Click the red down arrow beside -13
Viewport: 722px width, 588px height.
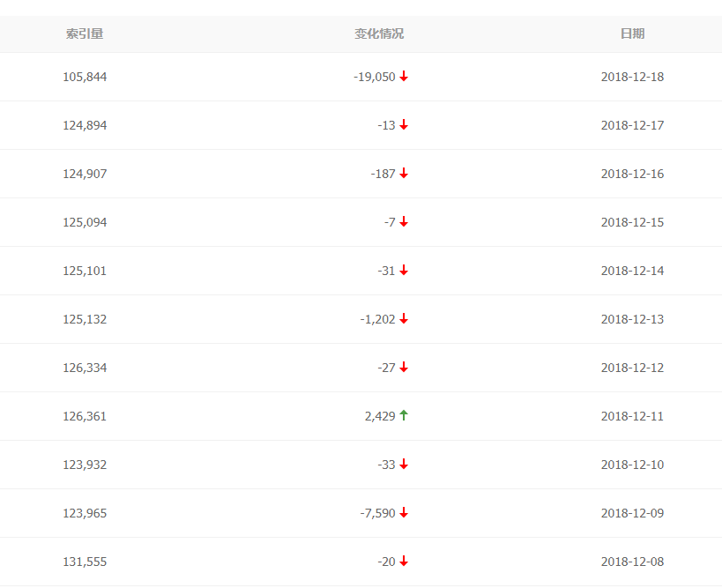tap(404, 125)
